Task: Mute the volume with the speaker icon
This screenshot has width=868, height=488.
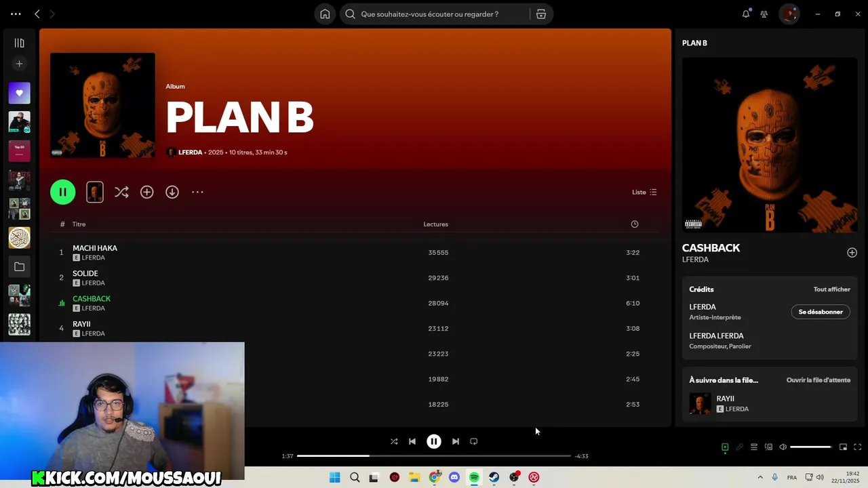Action: tap(783, 447)
